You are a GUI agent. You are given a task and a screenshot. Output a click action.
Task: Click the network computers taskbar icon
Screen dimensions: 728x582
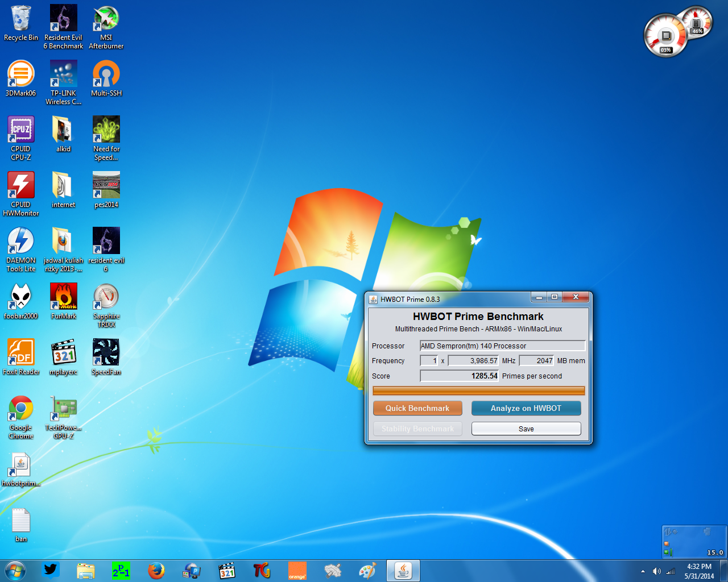click(192, 571)
